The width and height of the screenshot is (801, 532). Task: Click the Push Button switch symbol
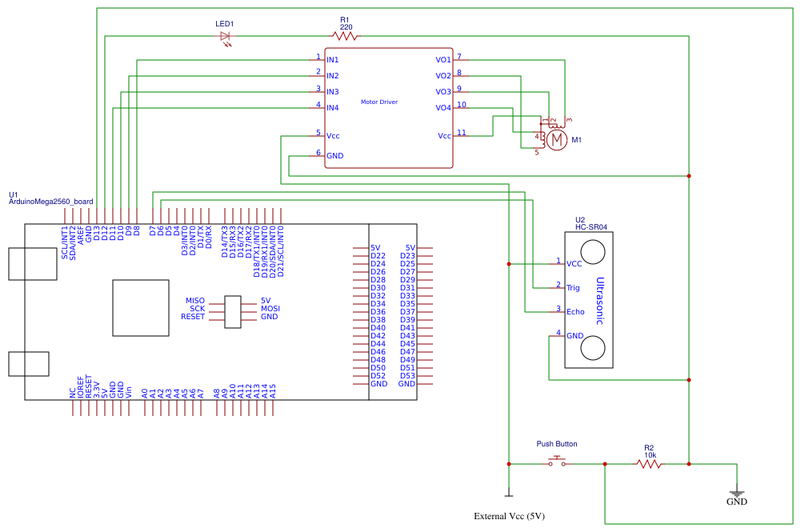(557, 462)
